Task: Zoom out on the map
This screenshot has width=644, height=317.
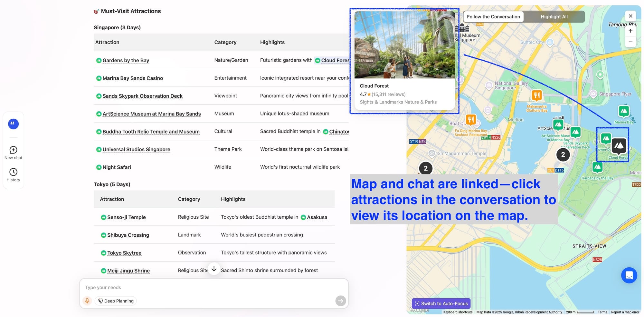Action: (x=630, y=42)
